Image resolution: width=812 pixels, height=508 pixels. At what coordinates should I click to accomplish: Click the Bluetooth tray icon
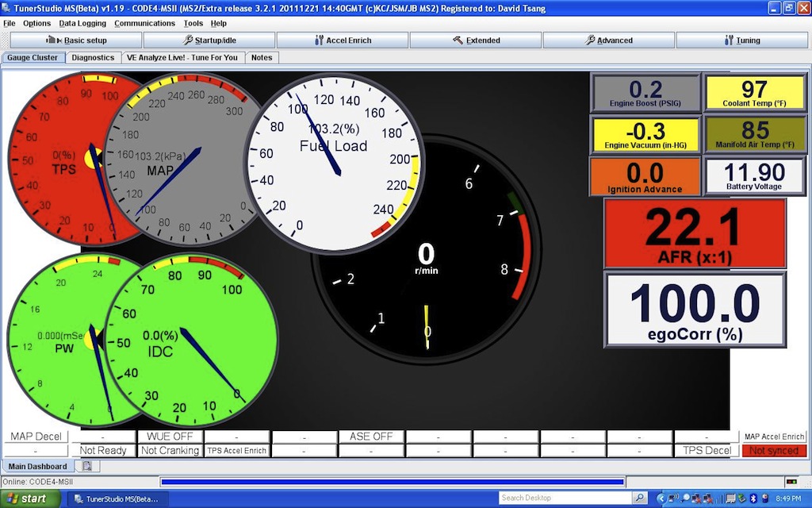coord(753,498)
